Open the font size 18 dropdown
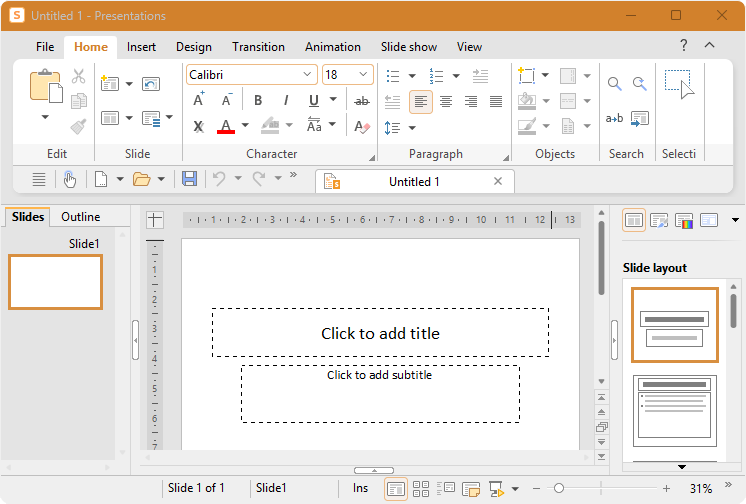Image resolution: width=746 pixels, height=504 pixels. pos(363,74)
